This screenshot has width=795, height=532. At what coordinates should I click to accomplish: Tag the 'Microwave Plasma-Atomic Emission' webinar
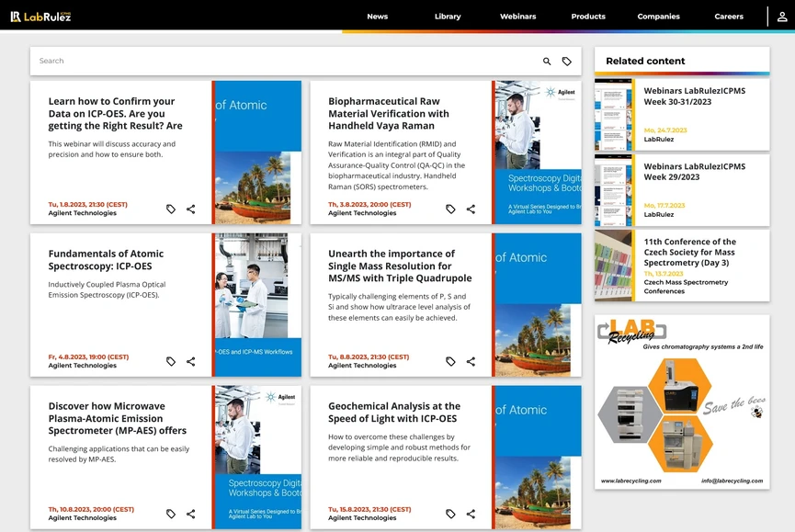tap(171, 514)
